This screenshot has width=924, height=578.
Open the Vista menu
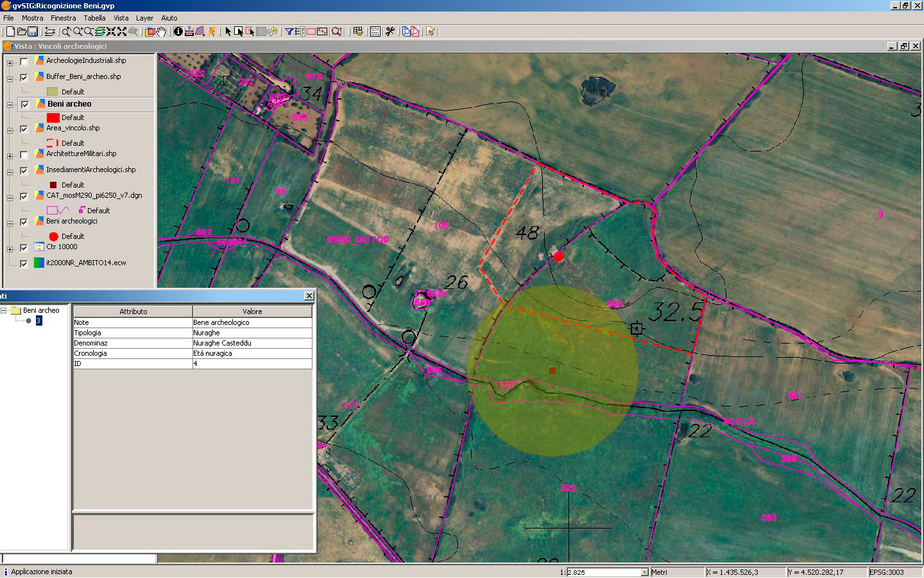[x=121, y=18]
